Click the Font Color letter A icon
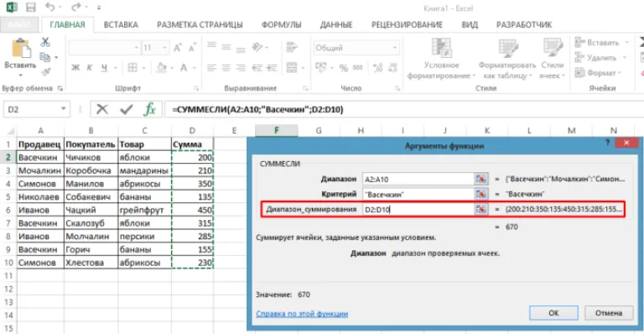Viewport: 644px width, 334px height. click(x=184, y=67)
